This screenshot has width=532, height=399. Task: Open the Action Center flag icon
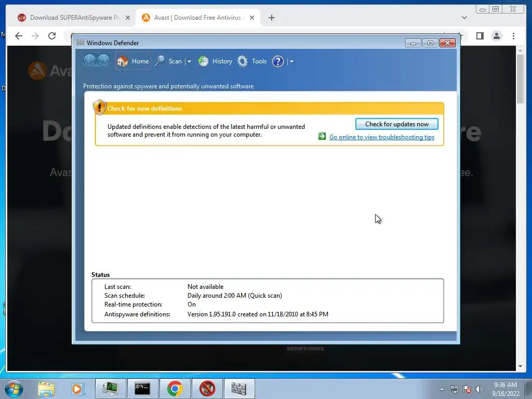pyautogui.click(x=467, y=389)
